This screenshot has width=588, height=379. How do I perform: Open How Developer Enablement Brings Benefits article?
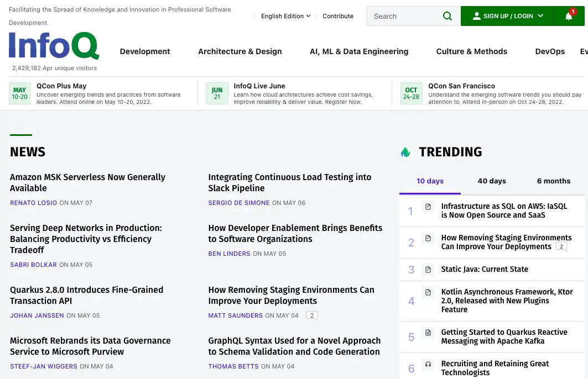[295, 234]
